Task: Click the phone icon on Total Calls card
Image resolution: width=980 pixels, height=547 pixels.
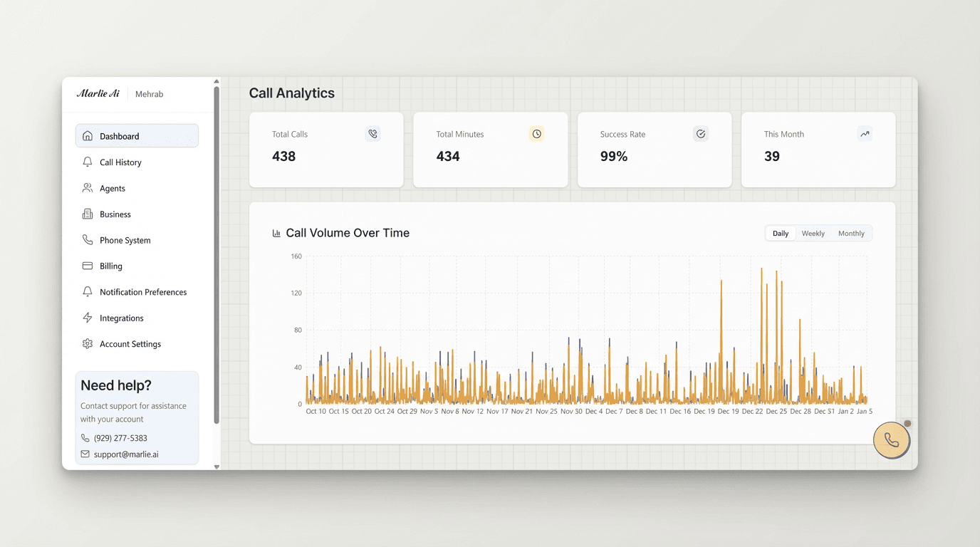Action: point(372,133)
